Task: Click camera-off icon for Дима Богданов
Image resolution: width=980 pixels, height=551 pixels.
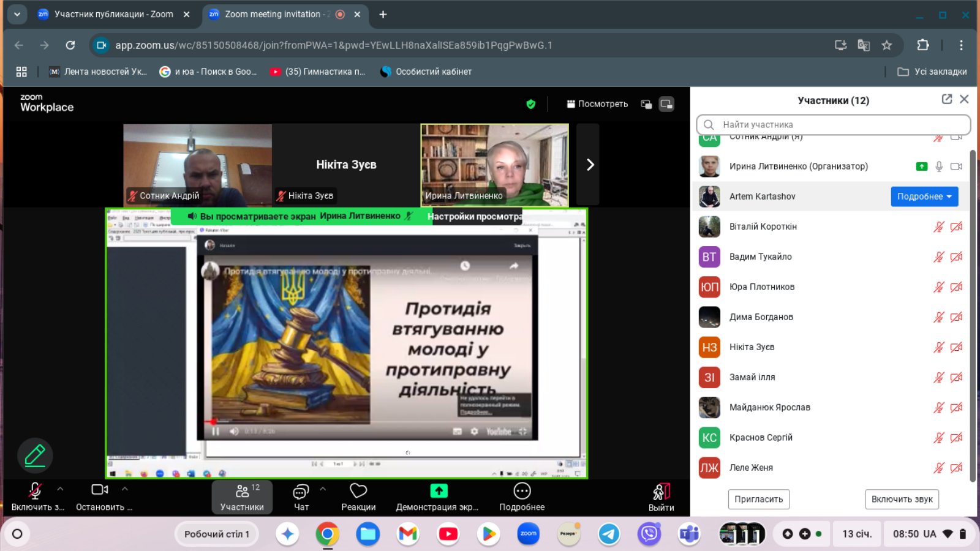Action: click(957, 317)
